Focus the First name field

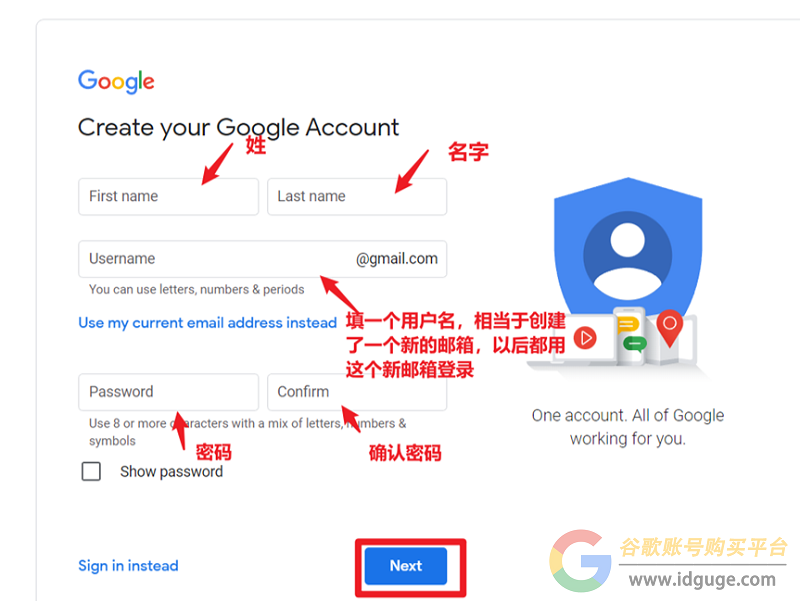[168, 196]
